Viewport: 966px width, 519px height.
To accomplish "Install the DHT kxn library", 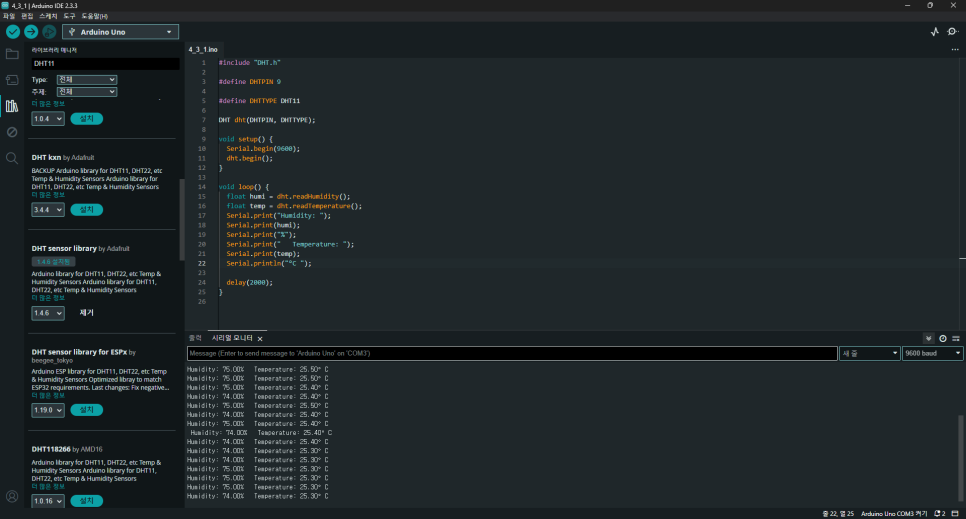I will click(86, 210).
